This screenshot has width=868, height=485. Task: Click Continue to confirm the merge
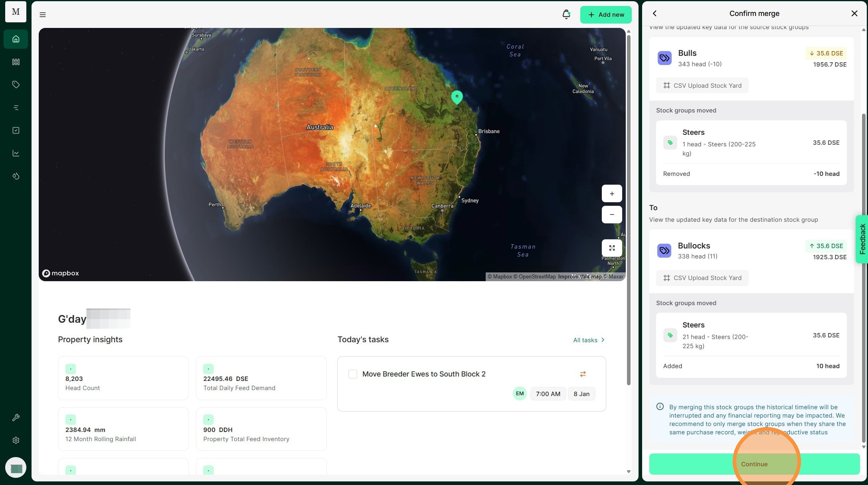(x=754, y=464)
